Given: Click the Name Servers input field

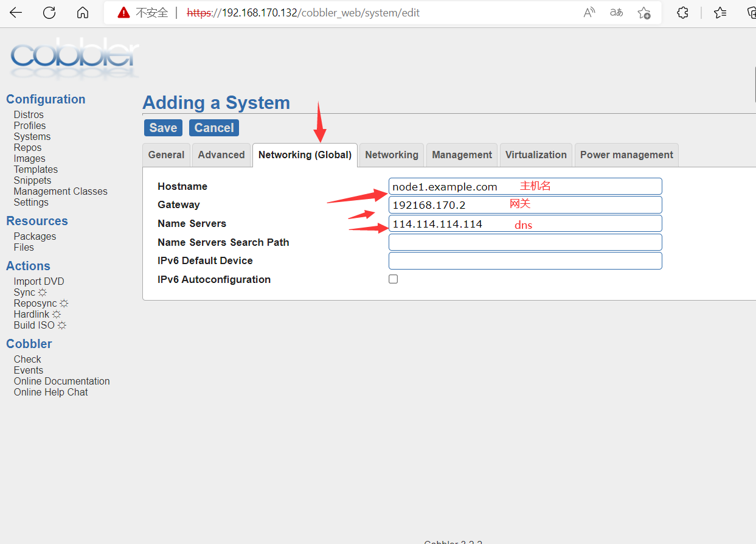Looking at the screenshot, I should [525, 223].
